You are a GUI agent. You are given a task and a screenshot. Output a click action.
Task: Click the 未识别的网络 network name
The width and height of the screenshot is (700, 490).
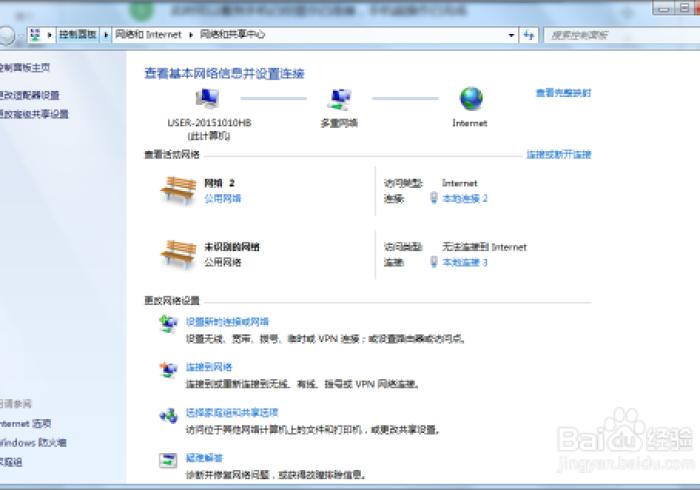coord(232,247)
